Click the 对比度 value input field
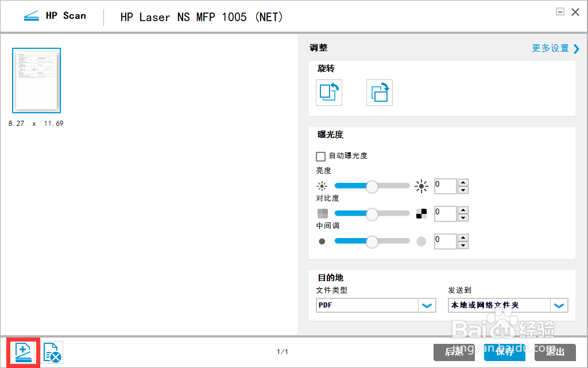The image size is (588, 368). 446,214
